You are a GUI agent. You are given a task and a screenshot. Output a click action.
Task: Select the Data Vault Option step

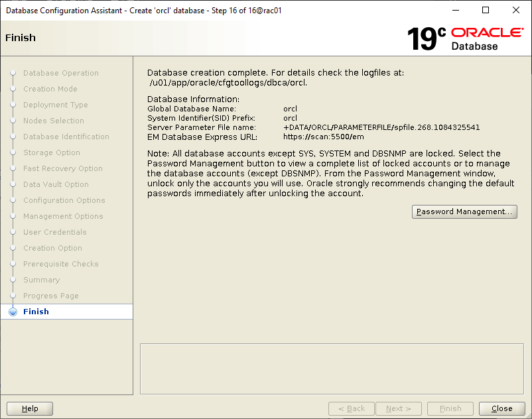point(56,184)
